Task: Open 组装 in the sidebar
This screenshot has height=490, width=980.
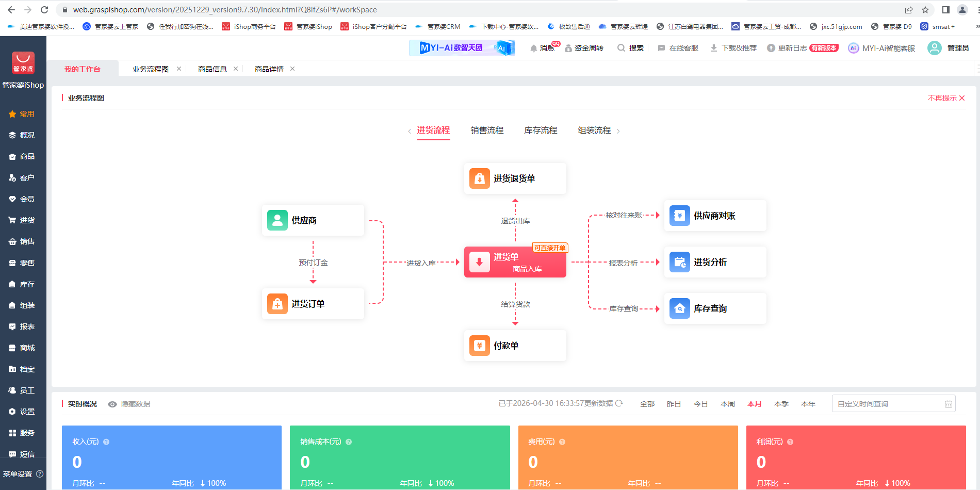Action: tap(23, 305)
